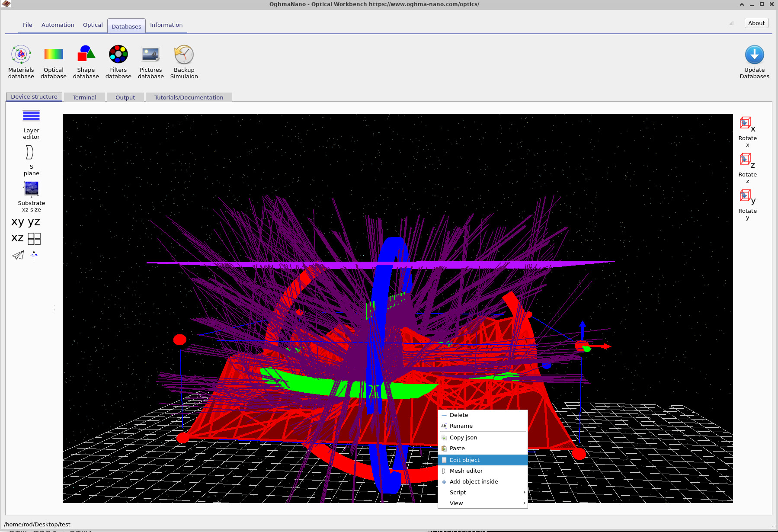Open the Substrate xz-size settings
The height and width of the screenshot is (532, 778).
point(31,189)
